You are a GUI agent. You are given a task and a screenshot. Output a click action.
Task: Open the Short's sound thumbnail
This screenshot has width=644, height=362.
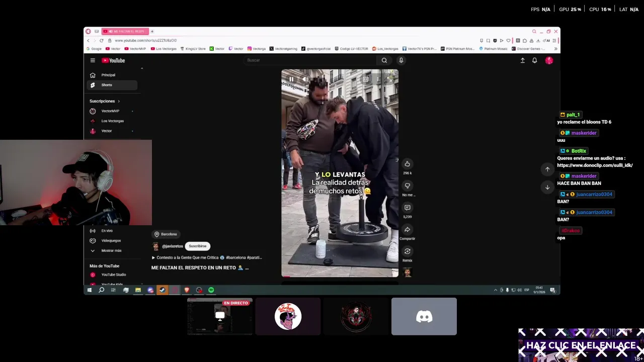(x=407, y=273)
